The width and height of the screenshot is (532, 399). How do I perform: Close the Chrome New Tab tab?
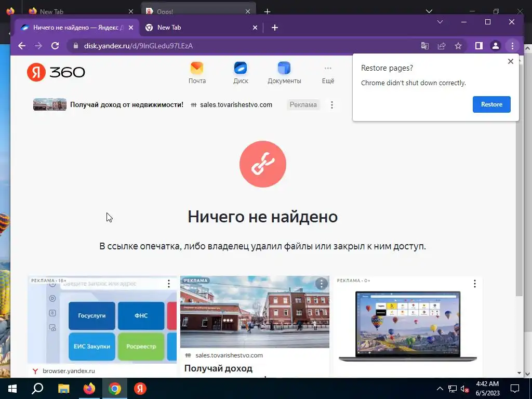pyautogui.click(x=255, y=28)
